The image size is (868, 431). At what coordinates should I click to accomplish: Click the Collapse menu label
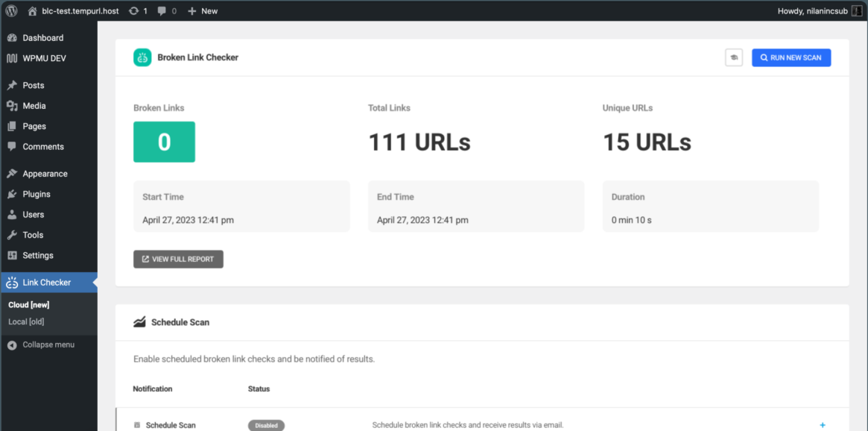pyautogui.click(x=48, y=345)
